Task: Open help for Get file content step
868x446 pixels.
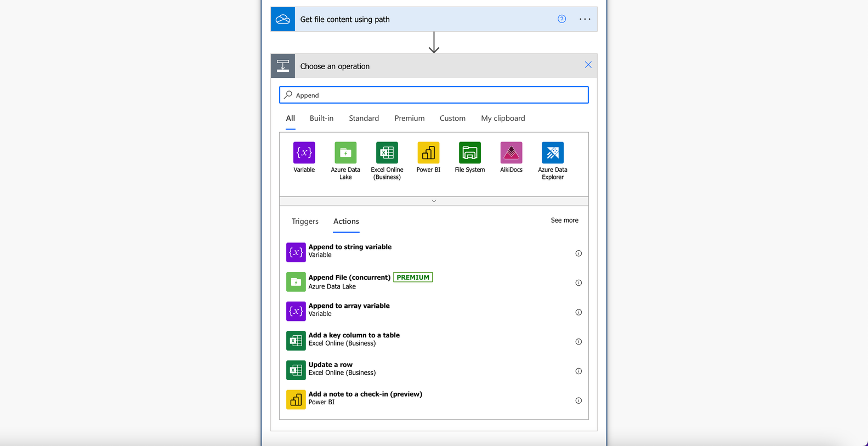Action: (x=561, y=19)
